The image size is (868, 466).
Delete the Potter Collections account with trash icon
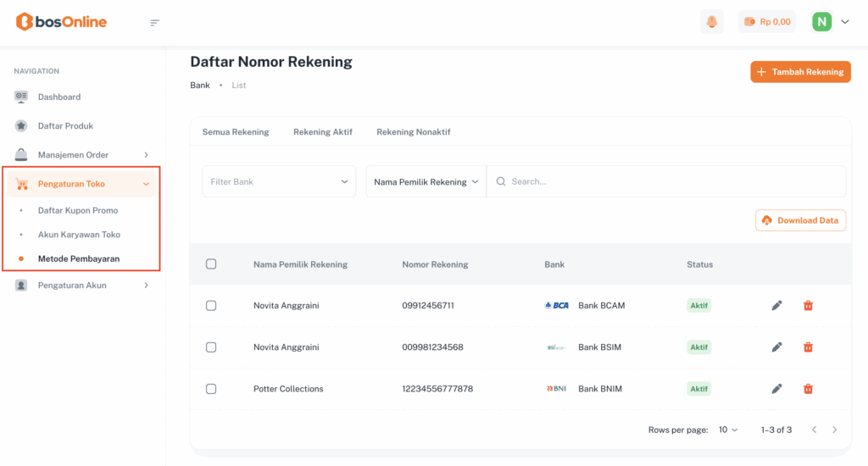(x=808, y=389)
